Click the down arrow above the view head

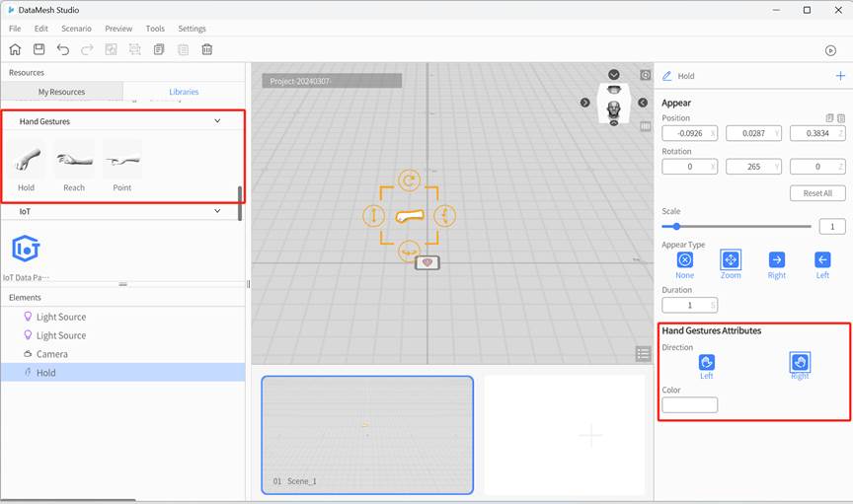coord(613,75)
